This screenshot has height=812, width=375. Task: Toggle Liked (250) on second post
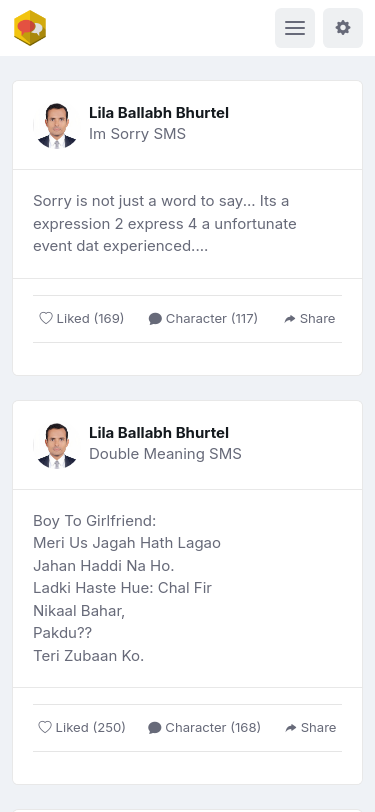click(82, 728)
